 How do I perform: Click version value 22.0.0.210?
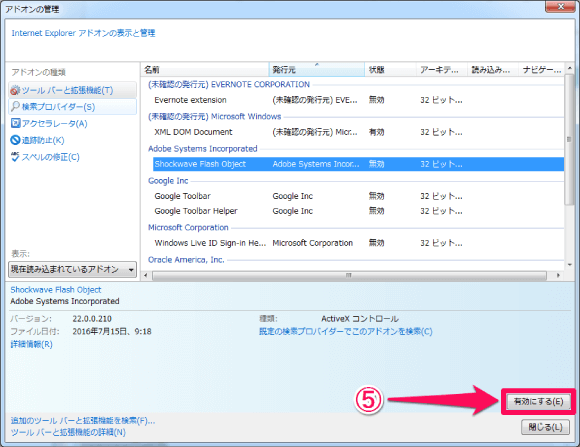point(92,319)
